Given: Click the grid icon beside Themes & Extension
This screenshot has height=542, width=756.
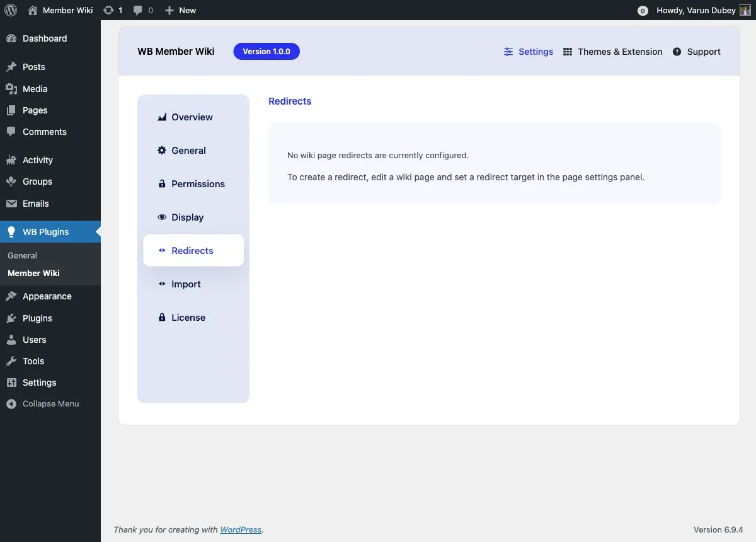Looking at the screenshot, I should coord(568,52).
